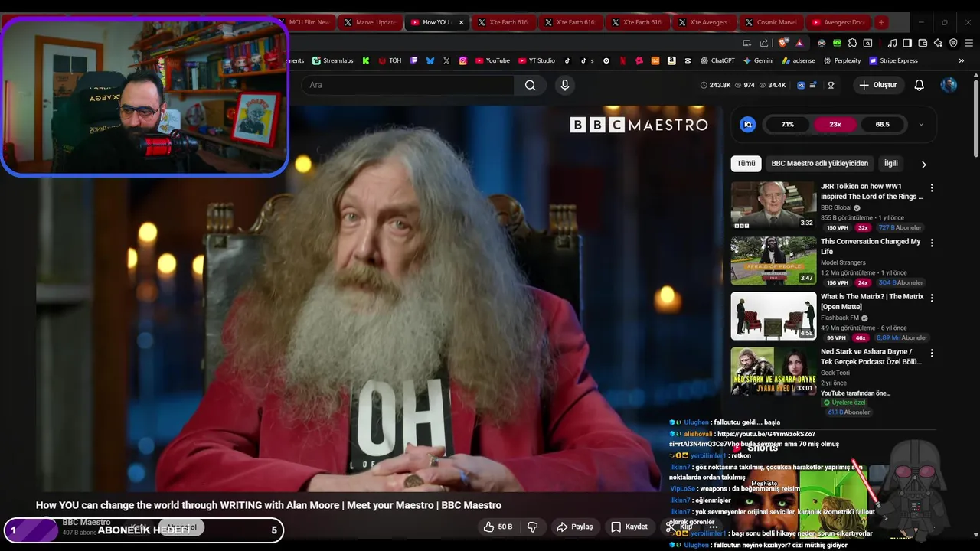
Task: Open the Instagram bookmark icon
Action: pos(462,60)
